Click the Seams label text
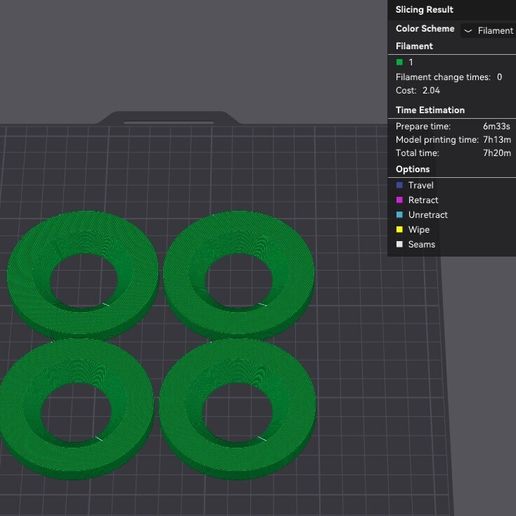 click(422, 244)
